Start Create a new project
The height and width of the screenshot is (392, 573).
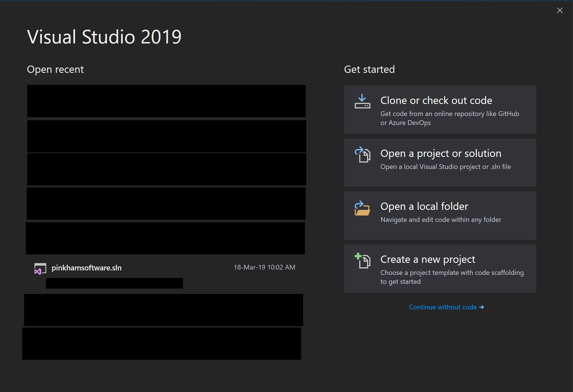(440, 268)
